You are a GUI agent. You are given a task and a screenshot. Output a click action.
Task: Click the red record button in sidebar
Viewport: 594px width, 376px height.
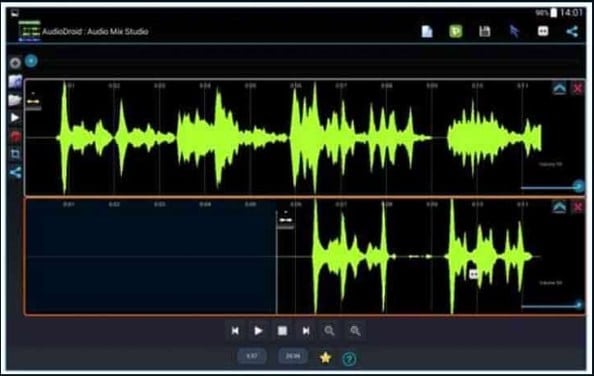coord(15,136)
